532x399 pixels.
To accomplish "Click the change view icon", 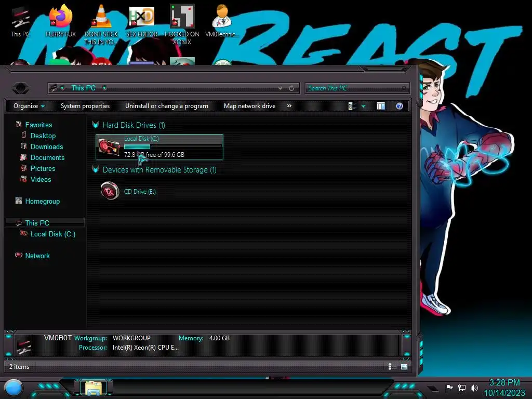I will pyautogui.click(x=352, y=106).
